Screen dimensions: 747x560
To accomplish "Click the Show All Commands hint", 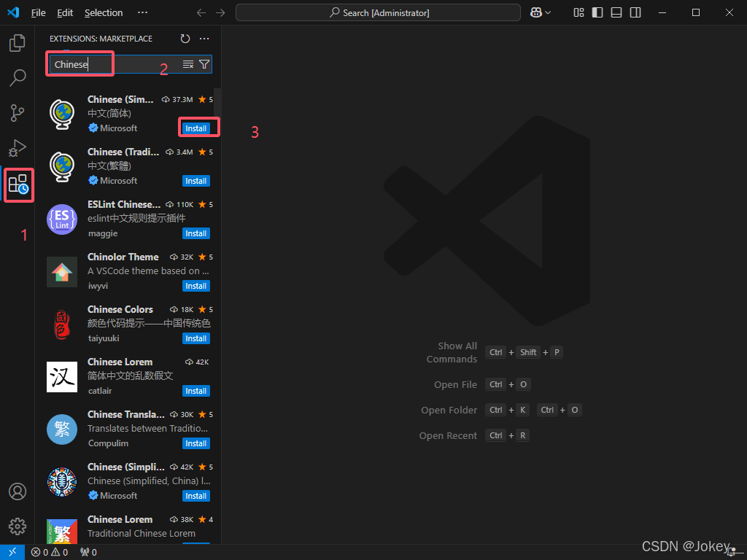I will [452, 352].
